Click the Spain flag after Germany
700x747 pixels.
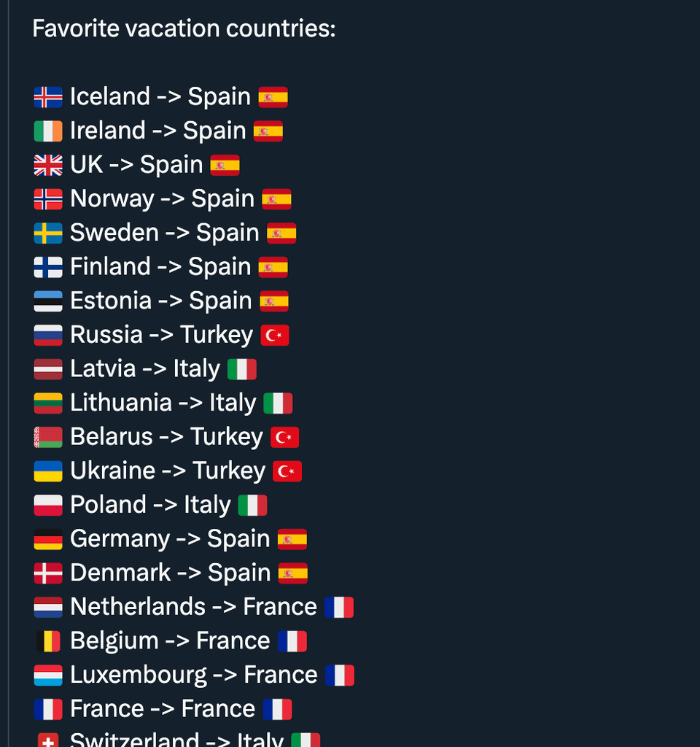[292, 540]
